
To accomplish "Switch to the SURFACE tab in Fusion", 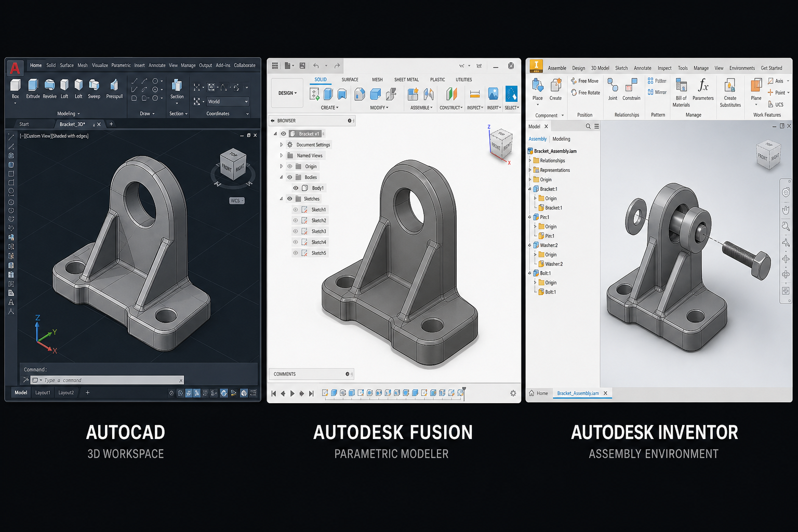I will (350, 80).
